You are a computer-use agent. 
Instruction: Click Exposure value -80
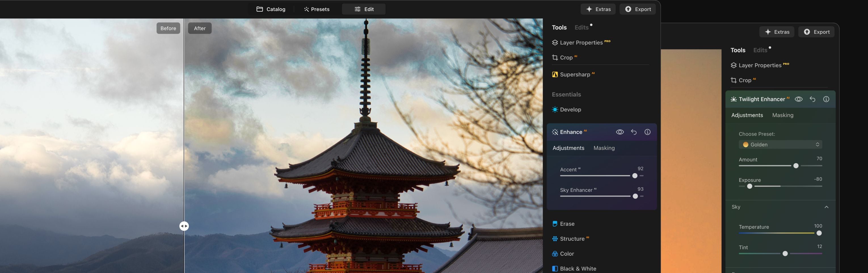click(x=818, y=179)
